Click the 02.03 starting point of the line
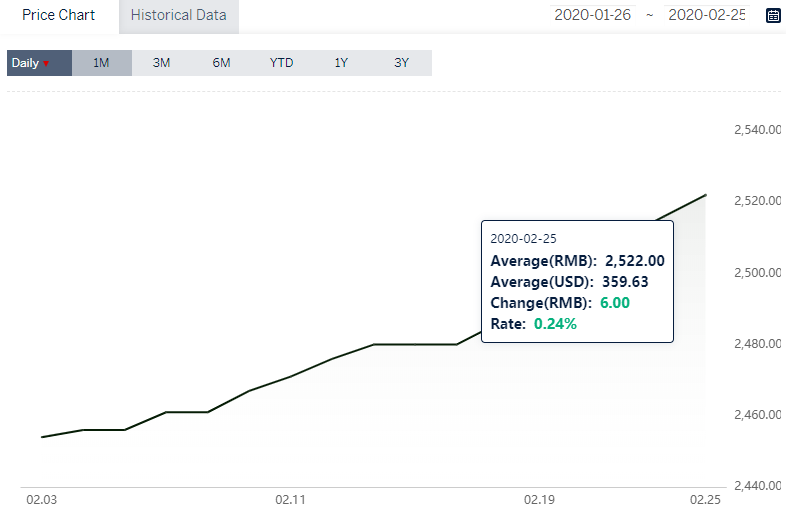The width and height of the screenshot is (786, 522). [42, 437]
